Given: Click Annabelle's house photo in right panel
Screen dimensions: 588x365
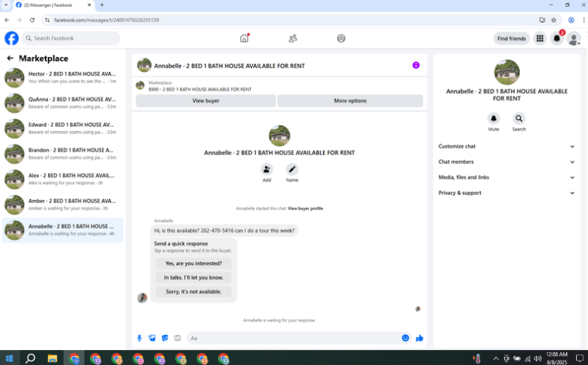Looking at the screenshot, I should point(506,72).
